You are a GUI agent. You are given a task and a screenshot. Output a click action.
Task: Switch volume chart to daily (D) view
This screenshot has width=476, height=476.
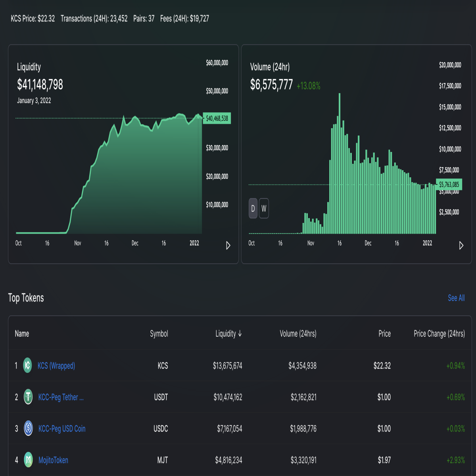pyautogui.click(x=253, y=208)
